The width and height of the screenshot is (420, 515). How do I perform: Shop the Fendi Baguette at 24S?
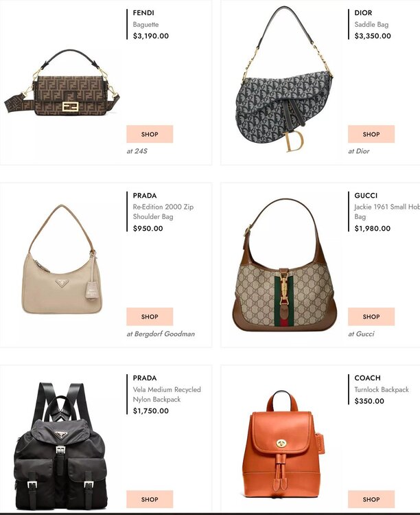point(150,134)
